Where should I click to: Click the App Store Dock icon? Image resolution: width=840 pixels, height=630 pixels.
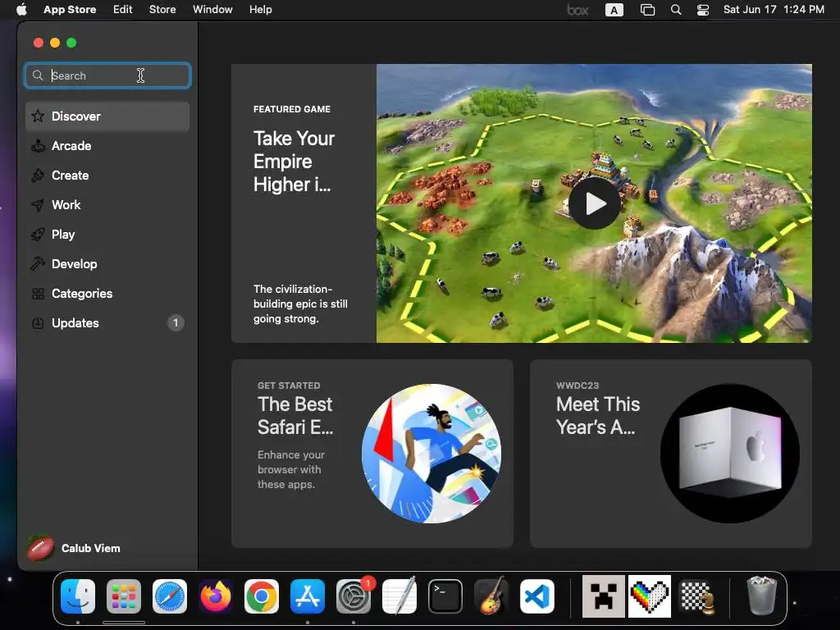(308, 596)
